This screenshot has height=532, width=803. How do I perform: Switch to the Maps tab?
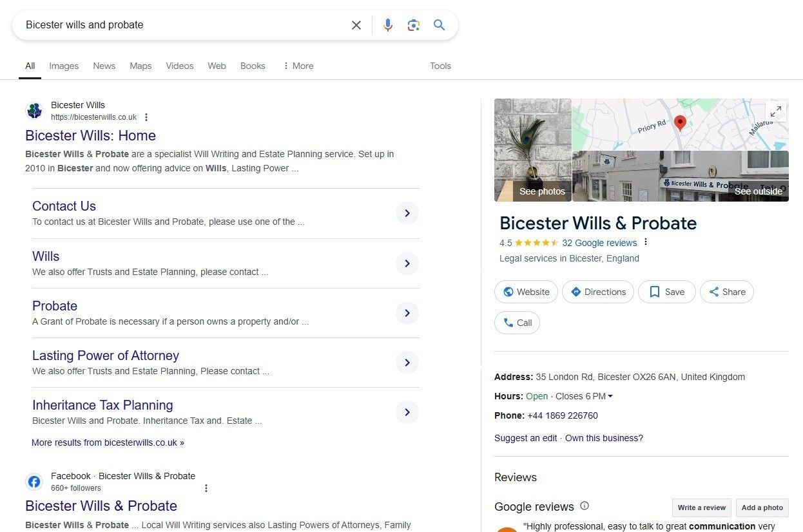(140, 66)
